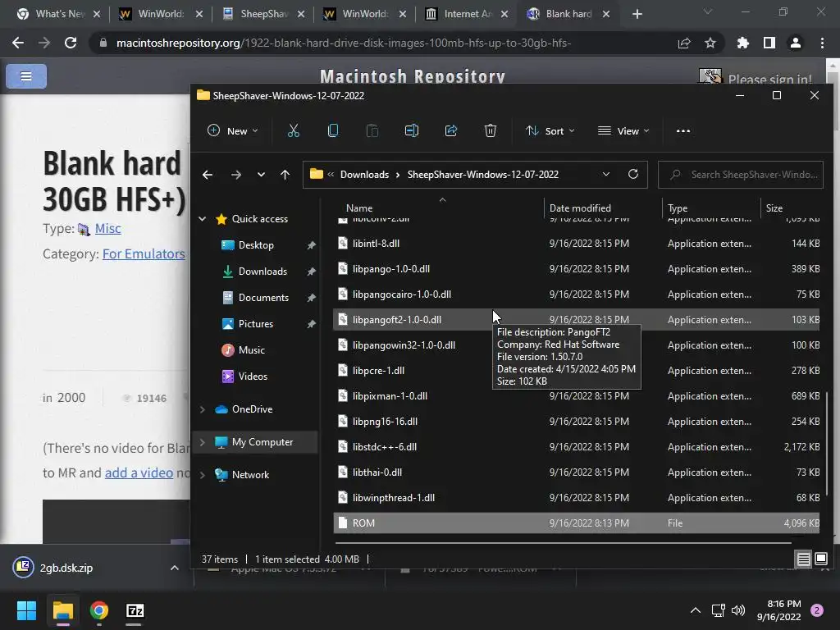The height and width of the screenshot is (630, 840).
Task: Open 7-Zip from the taskbar
Action: [135, 610]
